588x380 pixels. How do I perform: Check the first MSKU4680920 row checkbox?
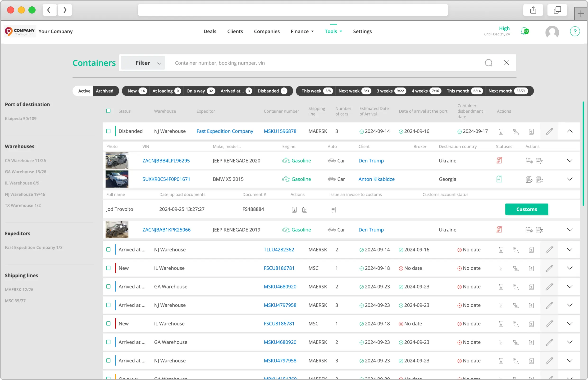tap(108, 287)
